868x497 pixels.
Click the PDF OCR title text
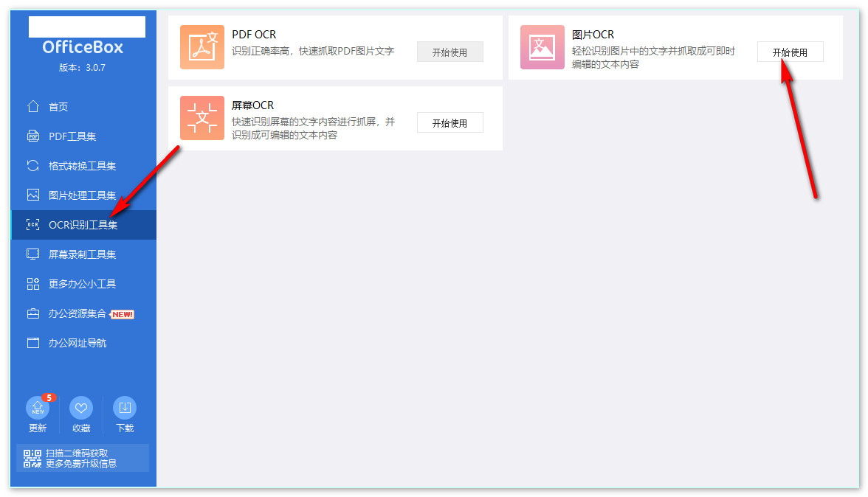[x=254, y=34]
